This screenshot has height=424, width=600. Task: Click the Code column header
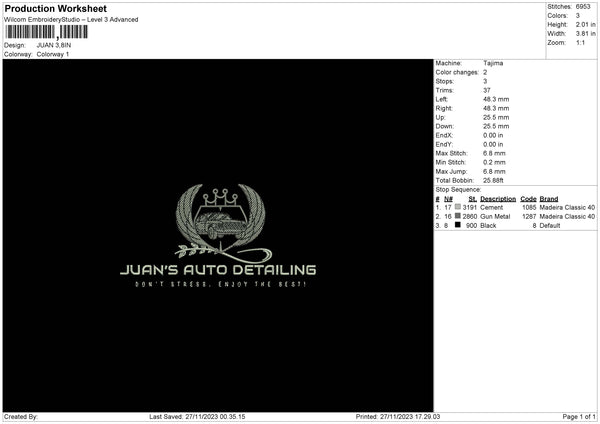[x=528, y=199]
